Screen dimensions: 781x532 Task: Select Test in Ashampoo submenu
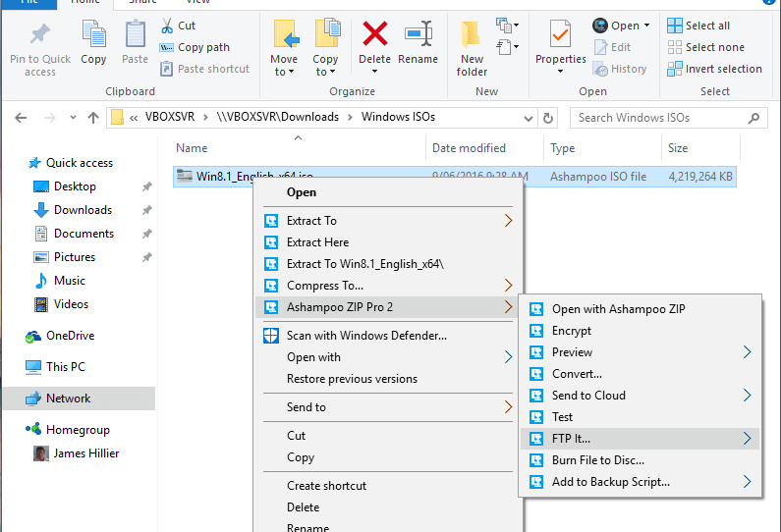641,417
